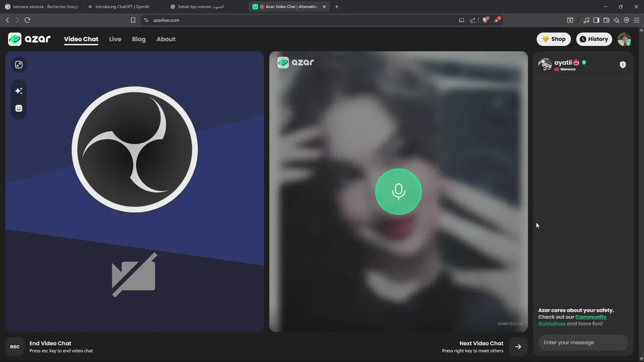Click the username ayatii
The height and width of the screenshot is (362, 644).
coord(563,63)
